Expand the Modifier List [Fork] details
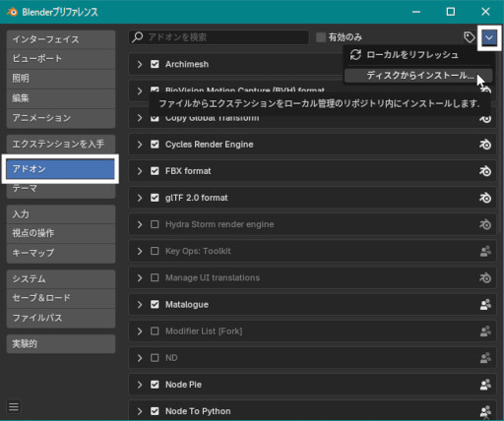Screen dimensions: 504x421 pos(140,331)
